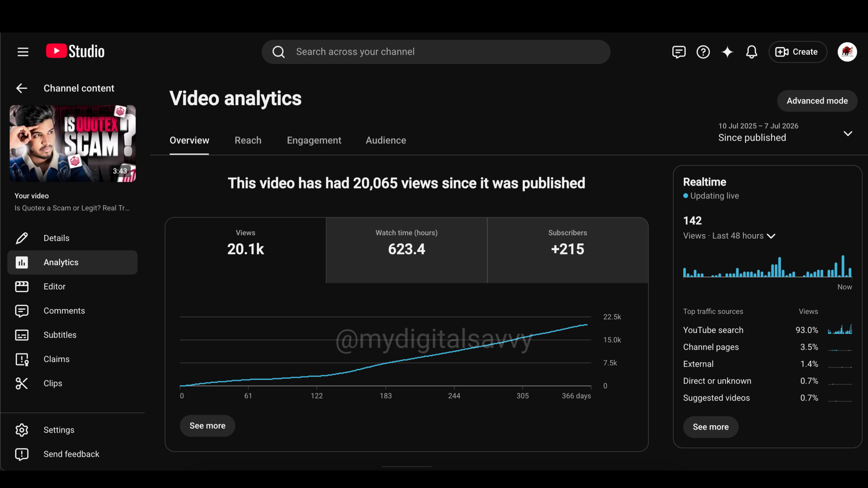This screenshot has height=488, width=868.
Task: Click the Settings gear icon
Action: click(22, 430)
